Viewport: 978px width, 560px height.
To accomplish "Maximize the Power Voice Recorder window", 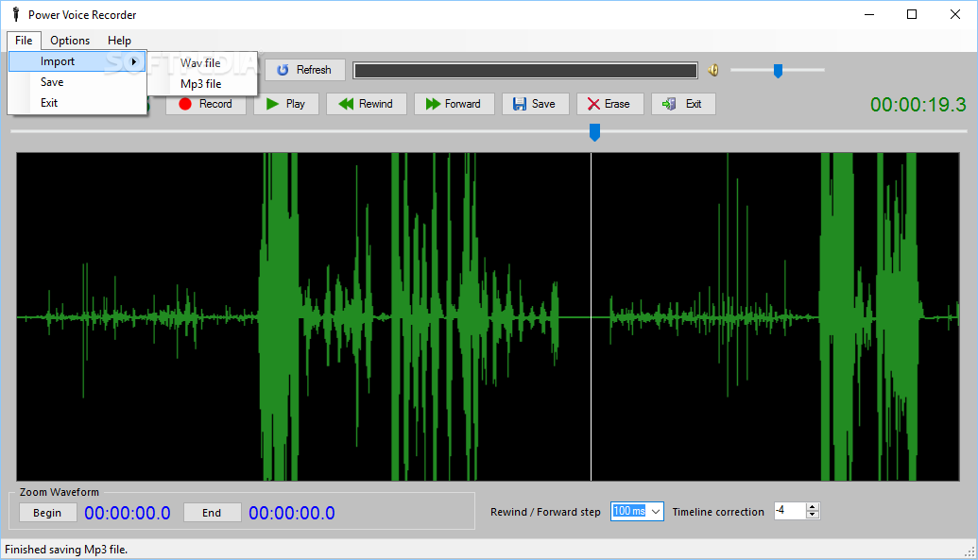I will 912,14.
